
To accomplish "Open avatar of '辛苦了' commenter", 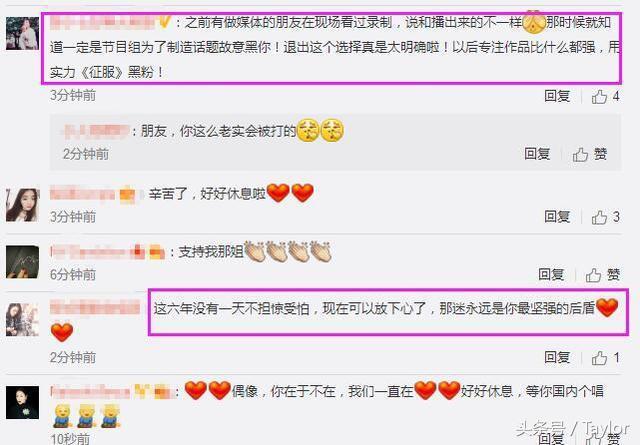I will pyautogui.click(x=22, y=205).
